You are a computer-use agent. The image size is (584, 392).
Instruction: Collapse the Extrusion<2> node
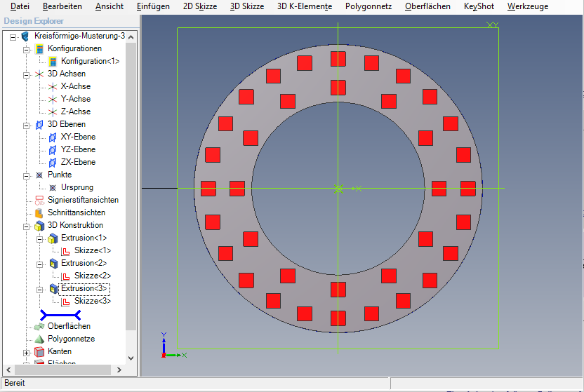(39, 264)
